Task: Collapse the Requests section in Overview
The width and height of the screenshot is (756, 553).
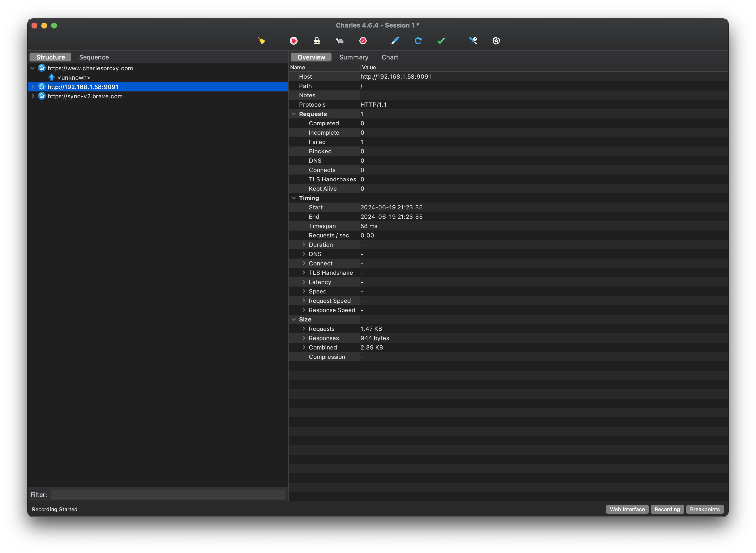Action: [294, 114]
